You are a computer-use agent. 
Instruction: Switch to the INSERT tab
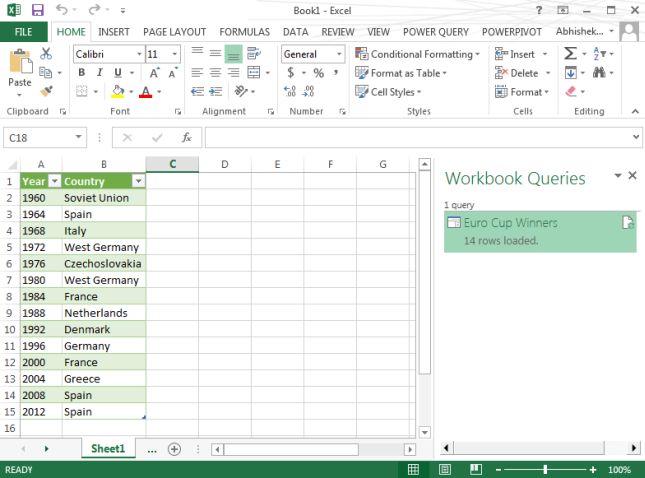point(114,32)
